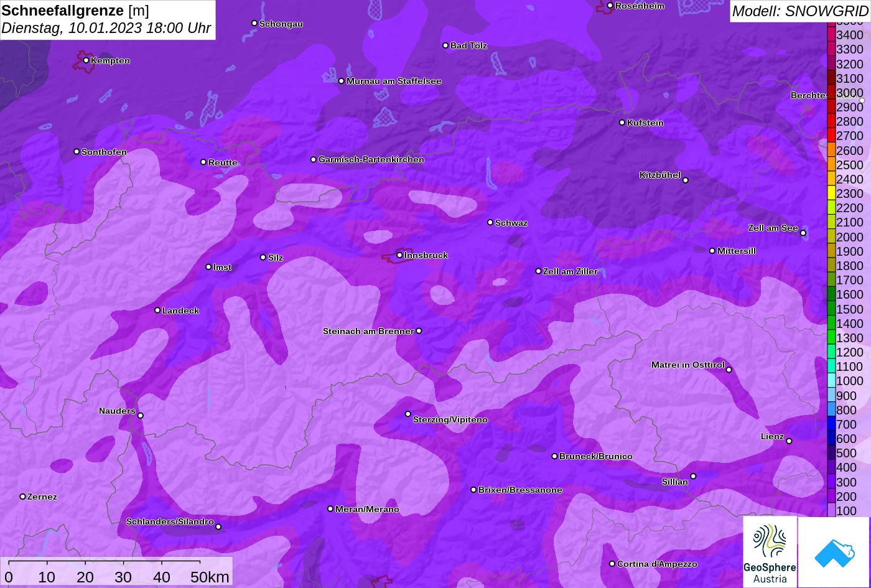Select the date Dienstag, 10.01.2023 18:00 Uhr

coord(106,29)
